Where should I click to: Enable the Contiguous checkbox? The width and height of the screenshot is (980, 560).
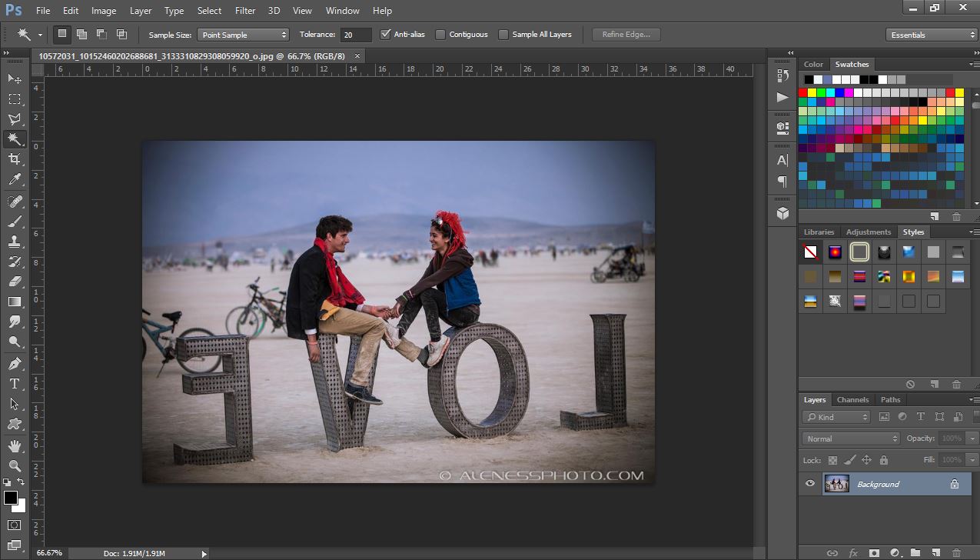tap(440, 35)
